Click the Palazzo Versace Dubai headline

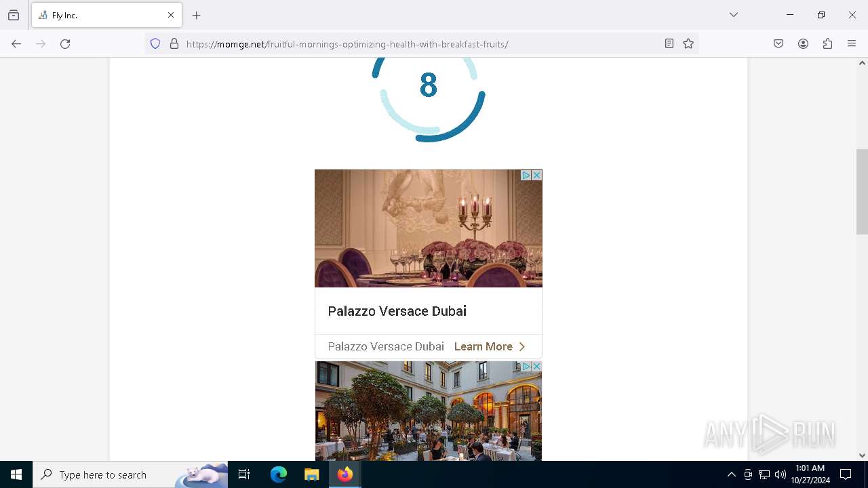coord(397,311)
